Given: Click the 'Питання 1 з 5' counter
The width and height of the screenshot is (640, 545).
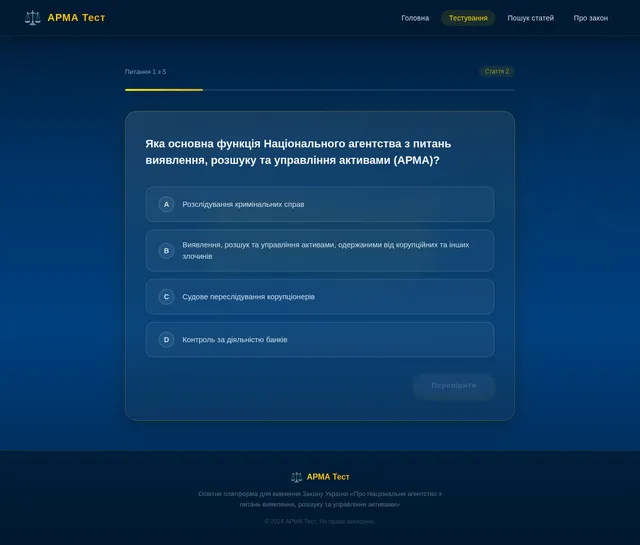Looking at the screenshot, I should (x=145, y=72).
